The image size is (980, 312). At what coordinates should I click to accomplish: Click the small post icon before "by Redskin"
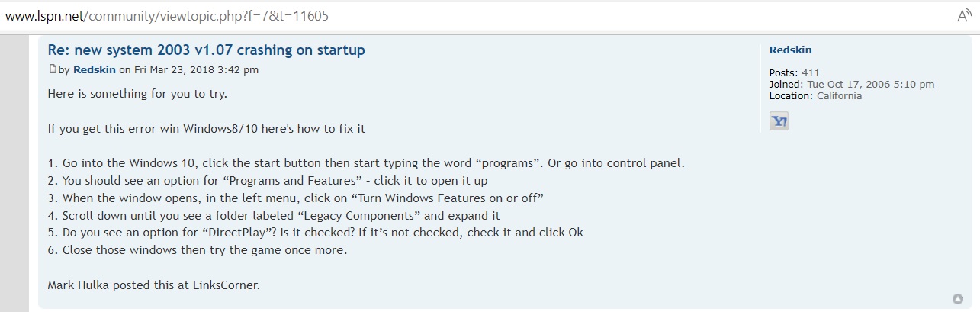52,69
